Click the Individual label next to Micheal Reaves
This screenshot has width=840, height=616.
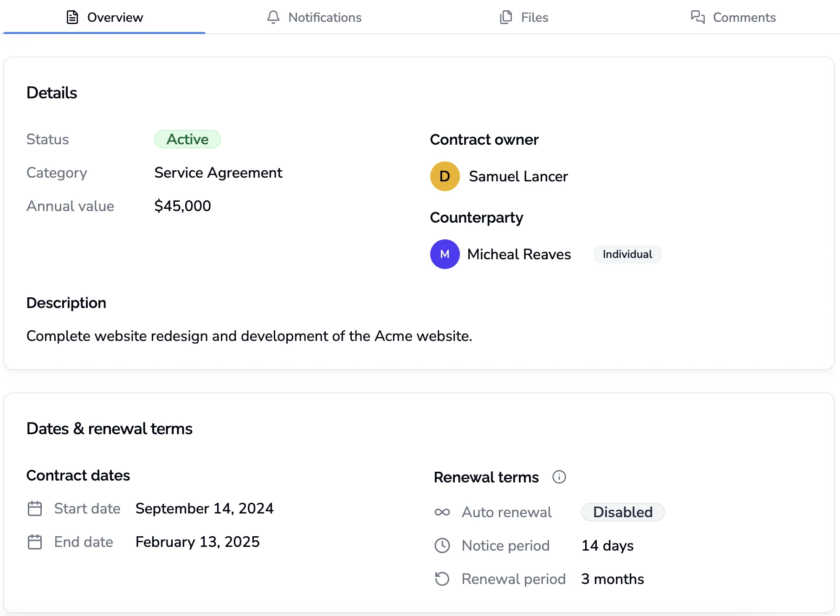(627, 254)
